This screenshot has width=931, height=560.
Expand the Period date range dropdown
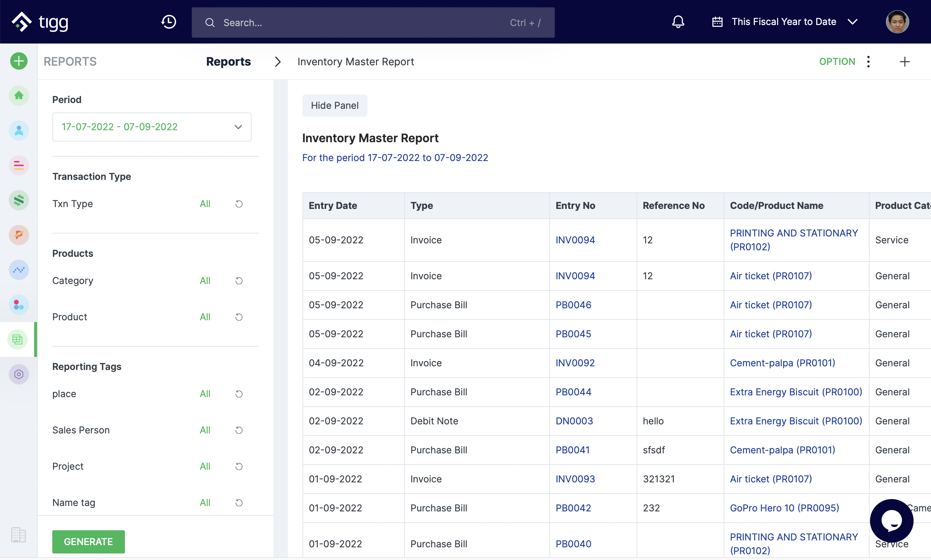pos(151,127)
